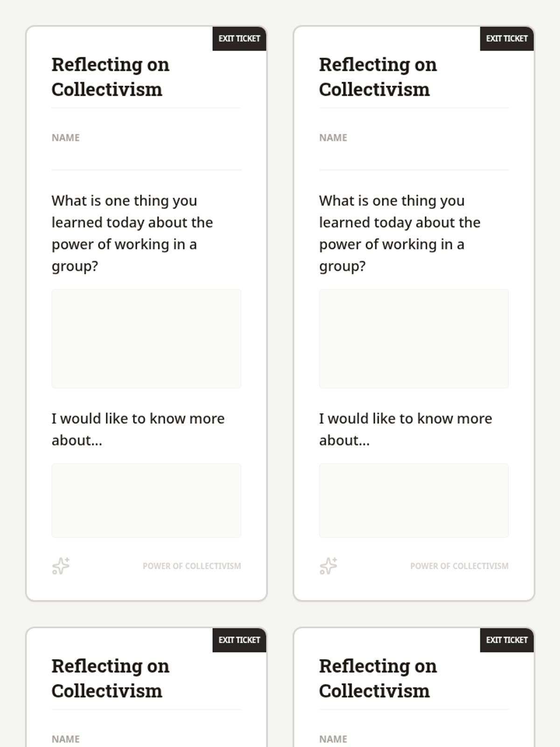Click the know-more-about answer box, top-left card

point(147,500)
